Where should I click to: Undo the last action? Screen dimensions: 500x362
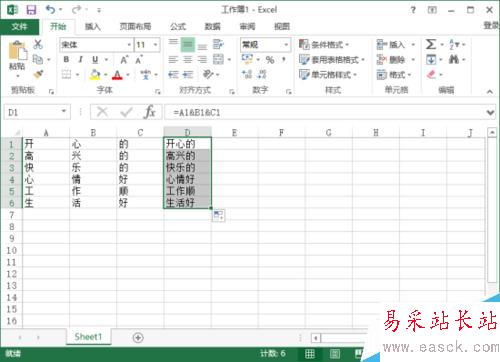pyautogui.click(x=51, y=10)
